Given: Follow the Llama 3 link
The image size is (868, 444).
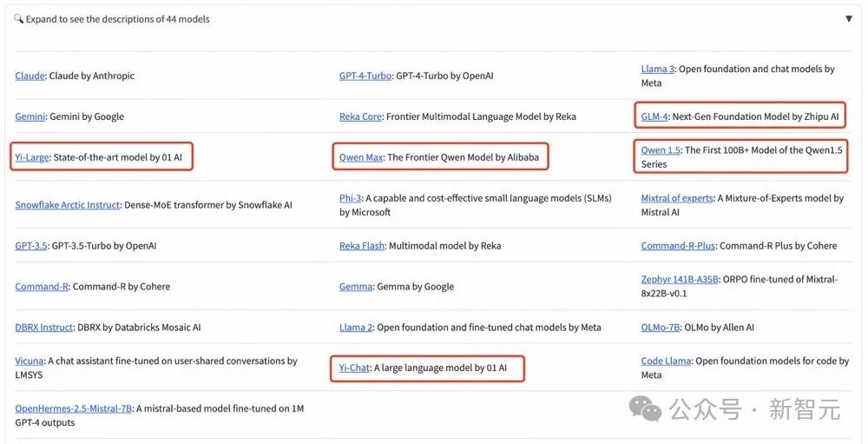Looking at the screenshot, I should pos(657,69).
